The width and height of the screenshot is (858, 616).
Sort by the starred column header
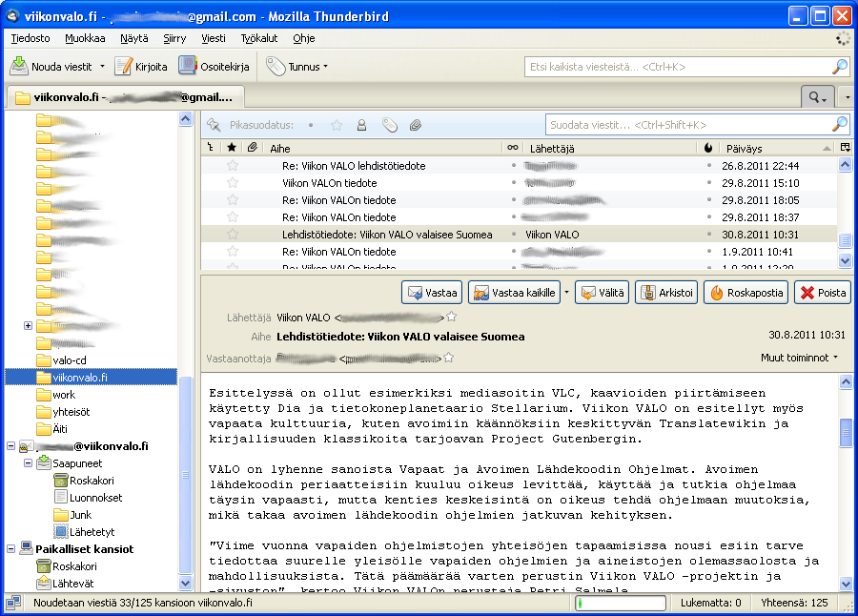(x=232, y=147)
